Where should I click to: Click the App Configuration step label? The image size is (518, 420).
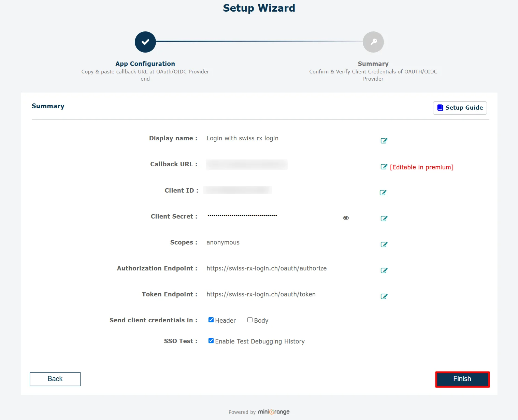tap(145, 64)
